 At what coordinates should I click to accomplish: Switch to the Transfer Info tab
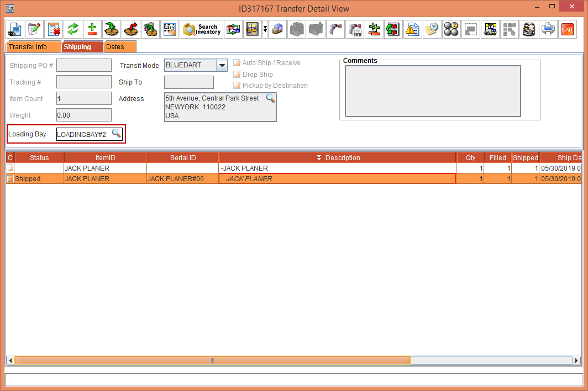click(28, 47)
